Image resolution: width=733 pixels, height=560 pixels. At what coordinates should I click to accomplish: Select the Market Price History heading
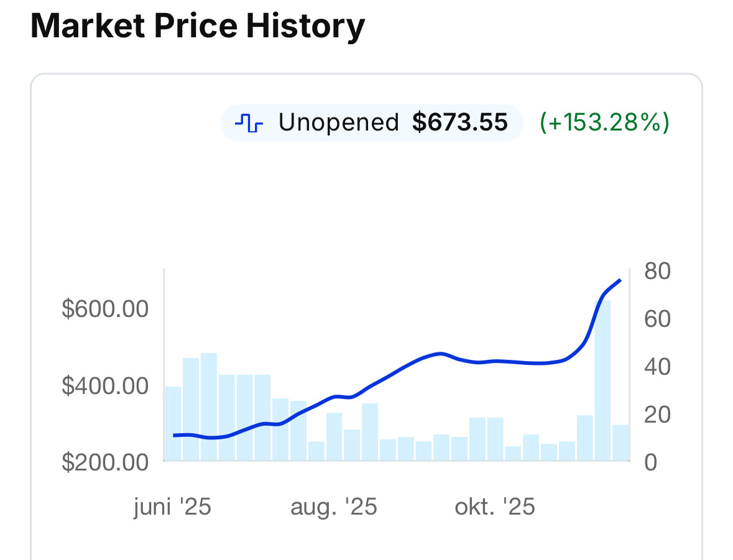pos(197,27)
